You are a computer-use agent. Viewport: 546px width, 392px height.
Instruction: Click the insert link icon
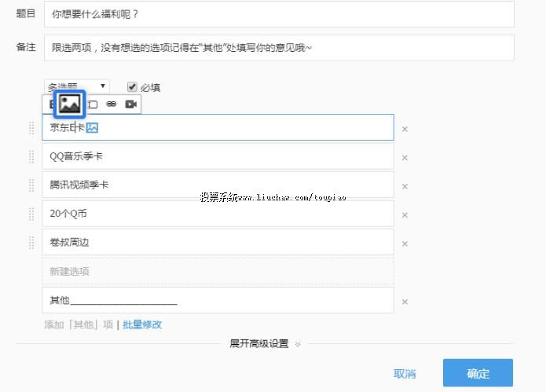pyautogui.click(x=112, y=104)
